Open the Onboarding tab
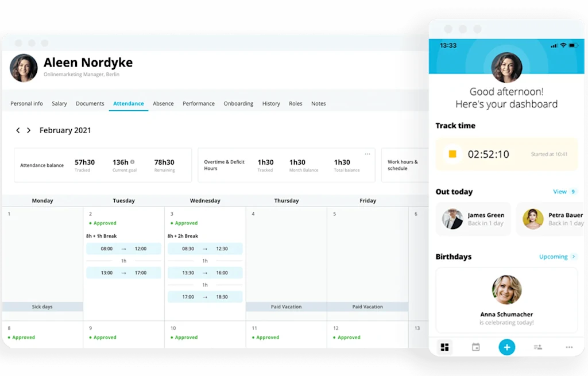The image size is (588, 376). point(238,103)
